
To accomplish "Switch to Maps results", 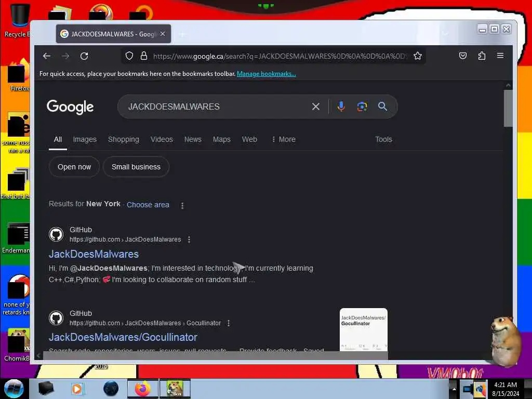I will (221, 139).
